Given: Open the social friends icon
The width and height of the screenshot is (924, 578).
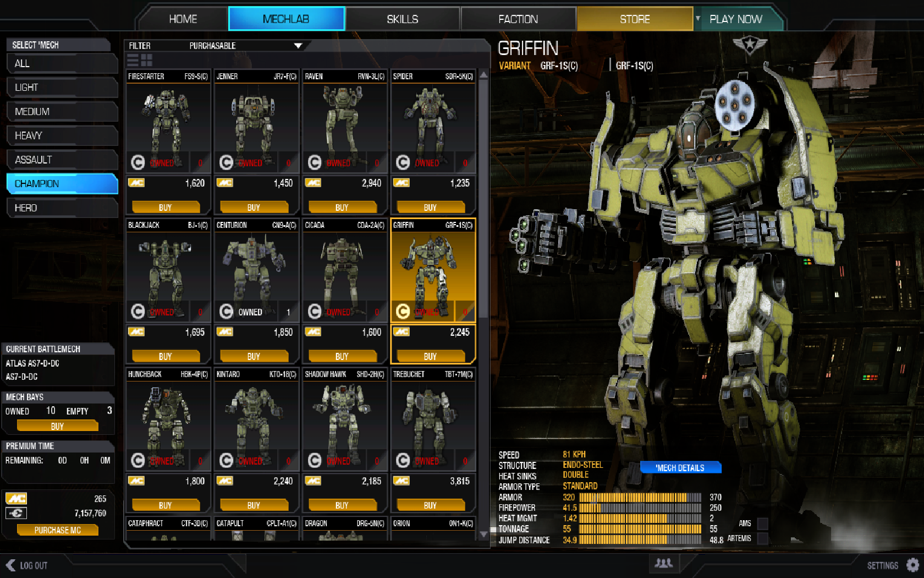Looking at the screenshot, I should [664, 563].
